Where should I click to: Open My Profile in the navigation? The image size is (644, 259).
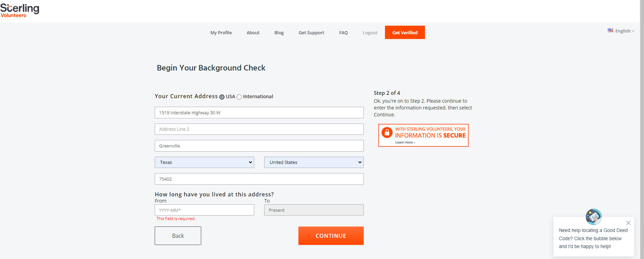221,33
